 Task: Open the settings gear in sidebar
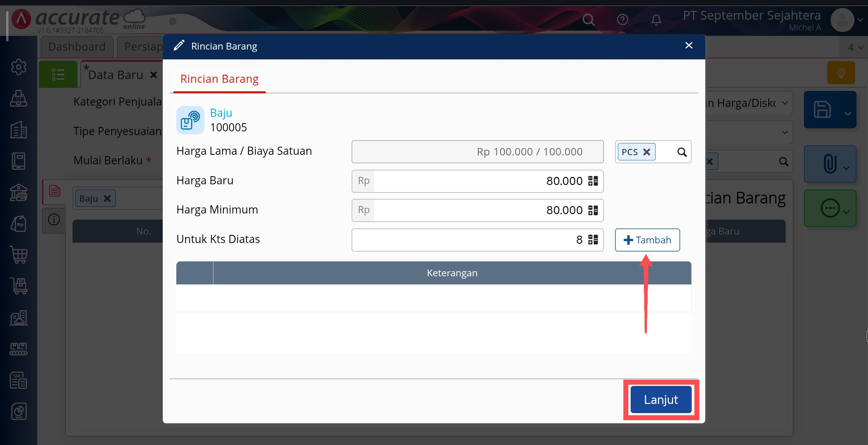coord(19,67)
